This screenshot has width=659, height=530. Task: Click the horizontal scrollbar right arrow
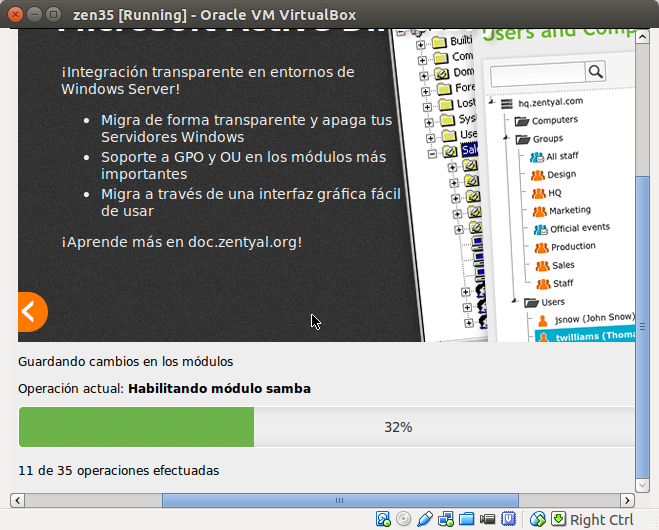[x=627, y=500]
